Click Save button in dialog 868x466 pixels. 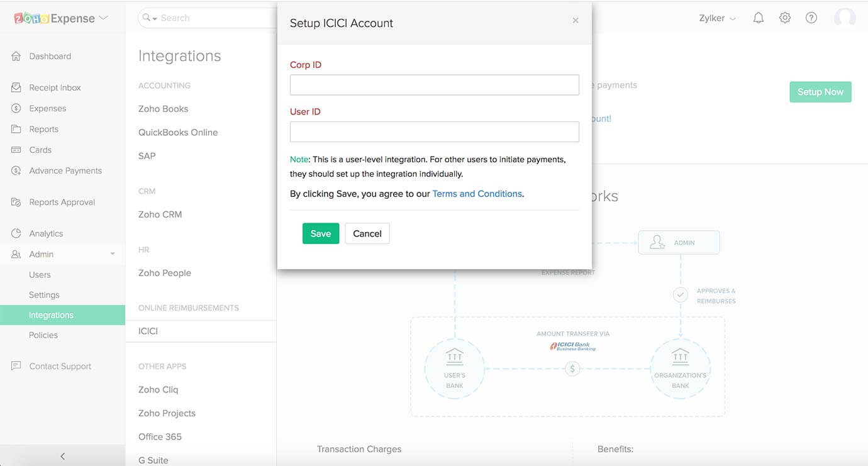tap(321, 233)
